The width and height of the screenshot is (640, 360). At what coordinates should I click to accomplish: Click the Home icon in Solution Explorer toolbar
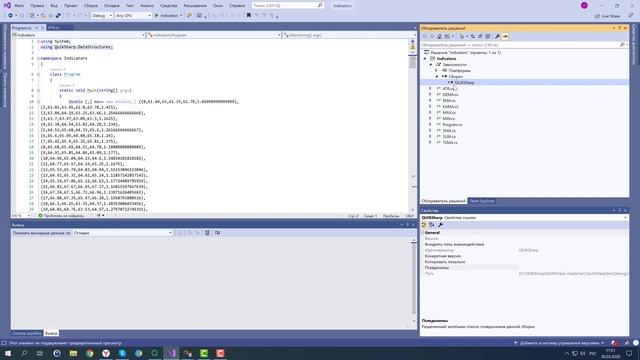(439, 36)
